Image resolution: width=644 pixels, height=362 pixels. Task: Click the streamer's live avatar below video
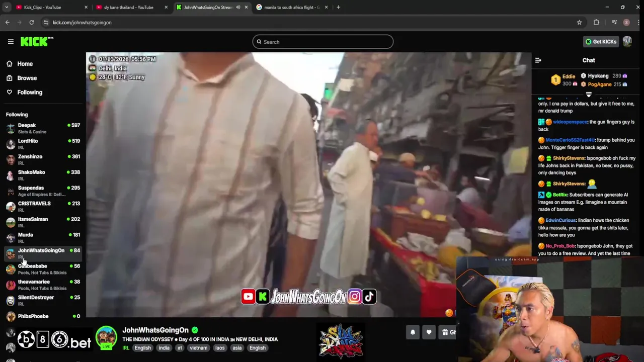pos(106,338)
